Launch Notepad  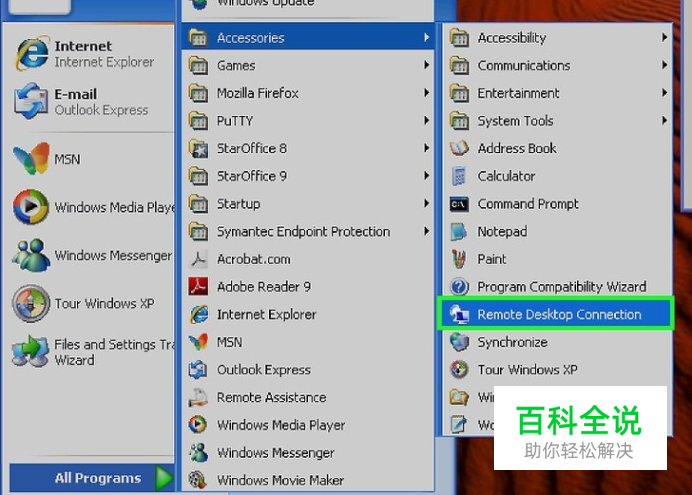point(557,231)
